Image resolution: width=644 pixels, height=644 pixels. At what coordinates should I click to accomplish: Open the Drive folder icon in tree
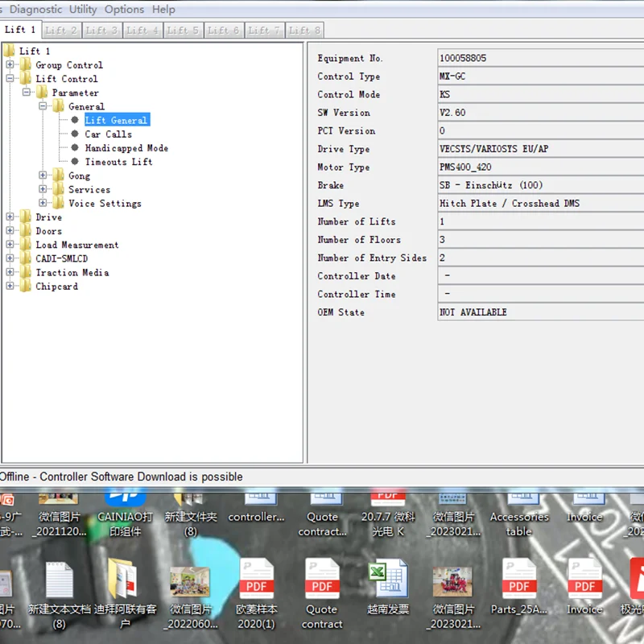click(26, 217)
